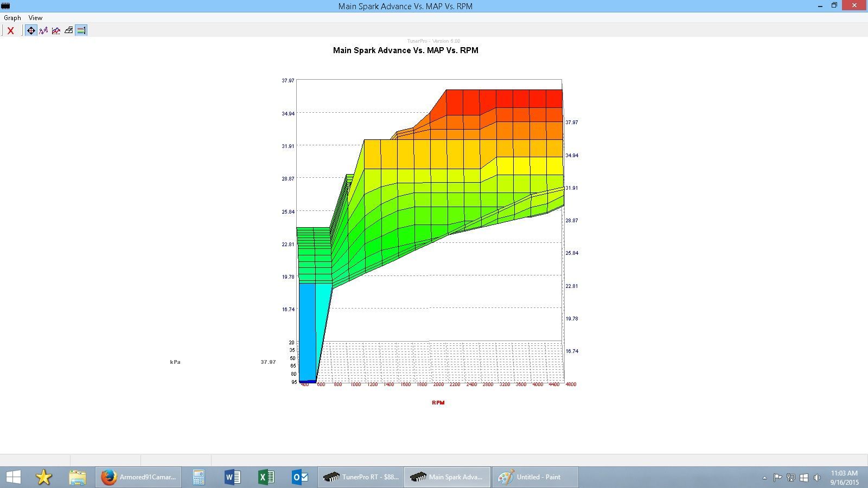Open Outlook from the taskbar
Screen dimensions: 868x488
click(x=300, y=477)
